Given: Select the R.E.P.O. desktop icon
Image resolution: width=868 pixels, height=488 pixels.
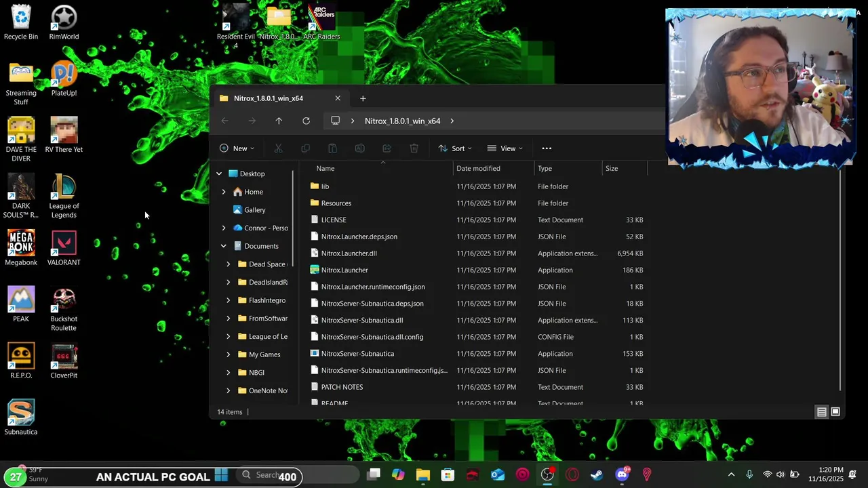Looking at the screenshot, I should (x=21, y=361).
